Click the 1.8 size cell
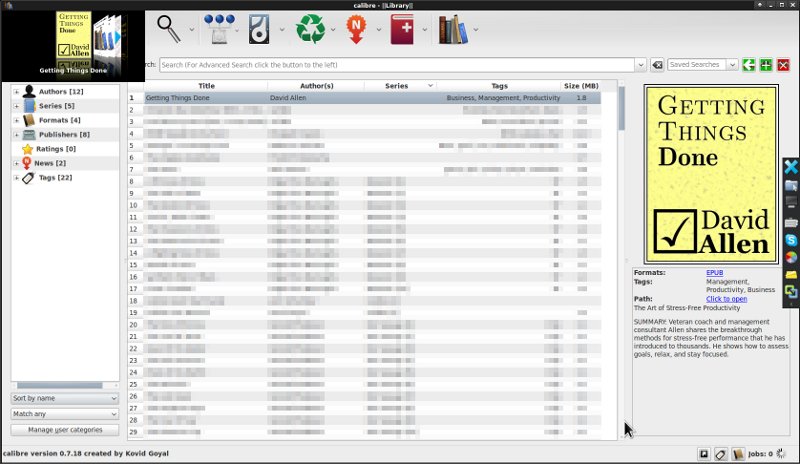The width and height of the screenshot is (800, 464). pyautogui.click(x=581, y=97)
